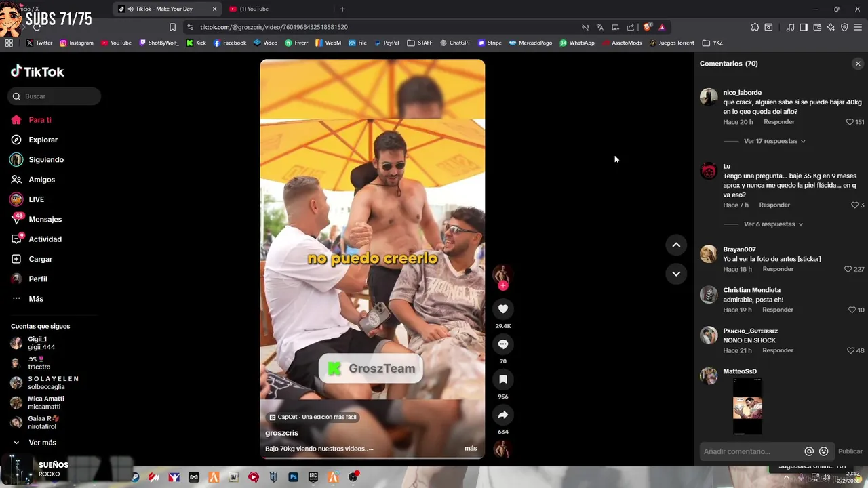Click the address bar URL
868x488 pixels.
(x=274, y=27)
